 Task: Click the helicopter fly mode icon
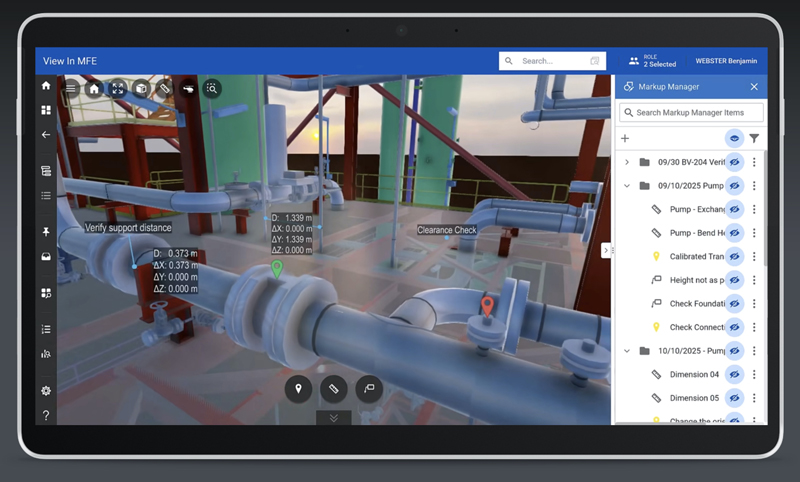[x=188, y=88]
